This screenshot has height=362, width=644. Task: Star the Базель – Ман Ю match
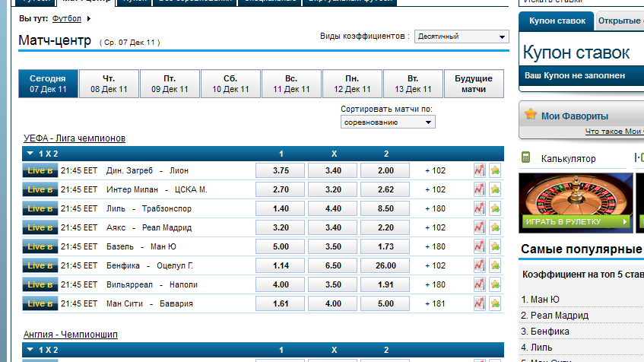495,246
